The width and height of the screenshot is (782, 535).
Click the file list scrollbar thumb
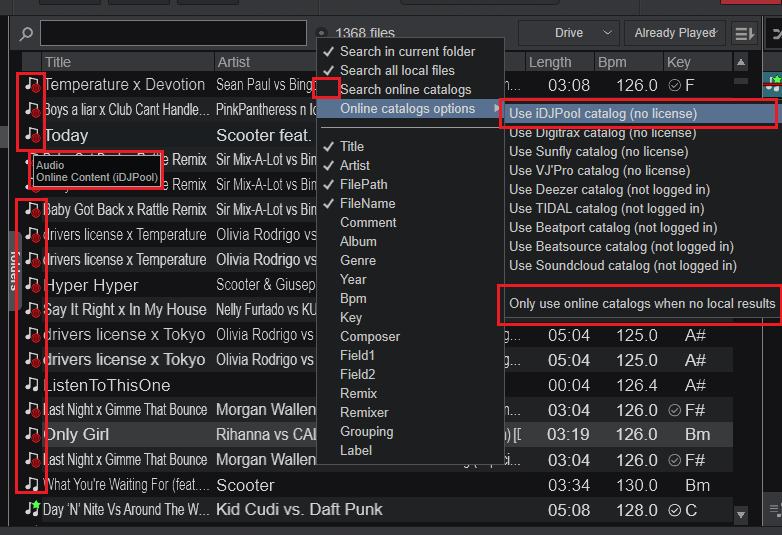click(x=741, y=81)
